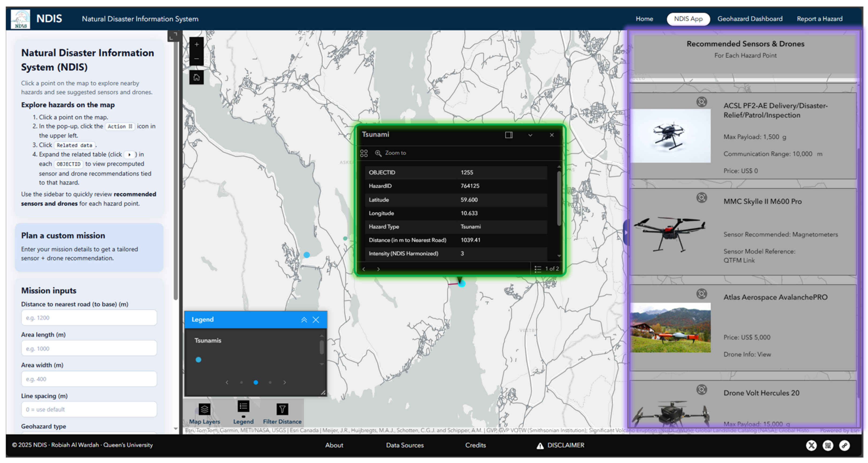Dock the Tsunami popup window
The width and height of the screenshot is (868, 463).
pos(508,135)
